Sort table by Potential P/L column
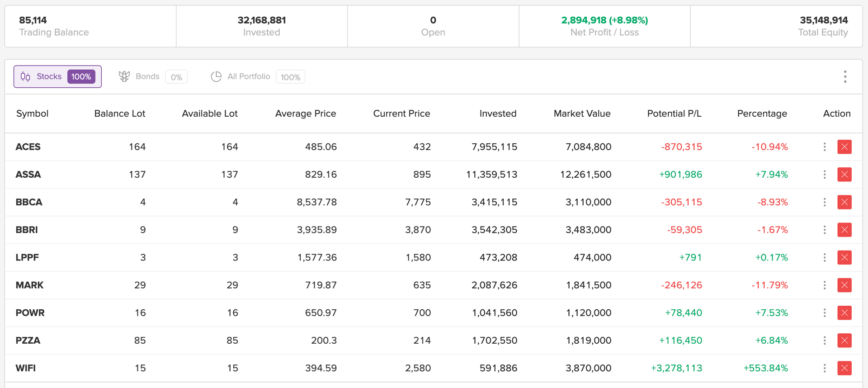Image resolution: width=868 pixels, height=388 pixels. [x=674, y=114]
